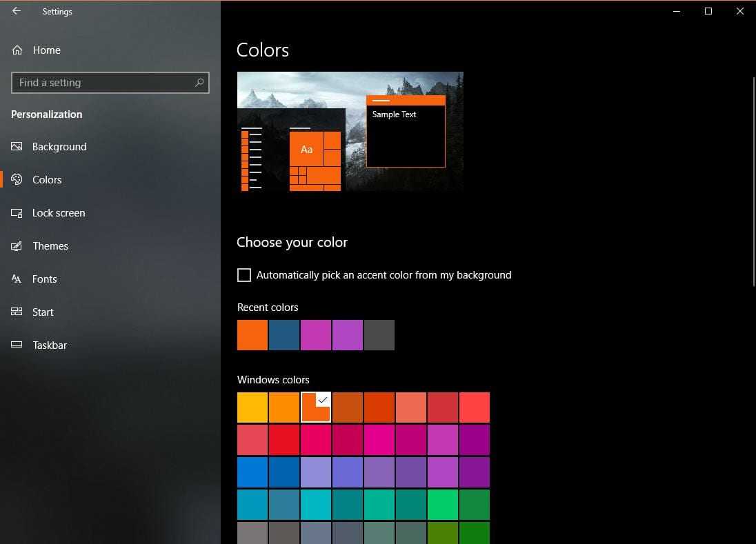Open Themes via its brush icon
756x544 pixels.
(17, 246)
